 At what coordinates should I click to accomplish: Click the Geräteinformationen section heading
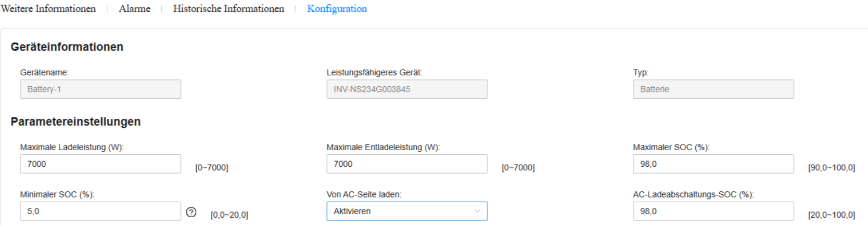tap(67, 47)
